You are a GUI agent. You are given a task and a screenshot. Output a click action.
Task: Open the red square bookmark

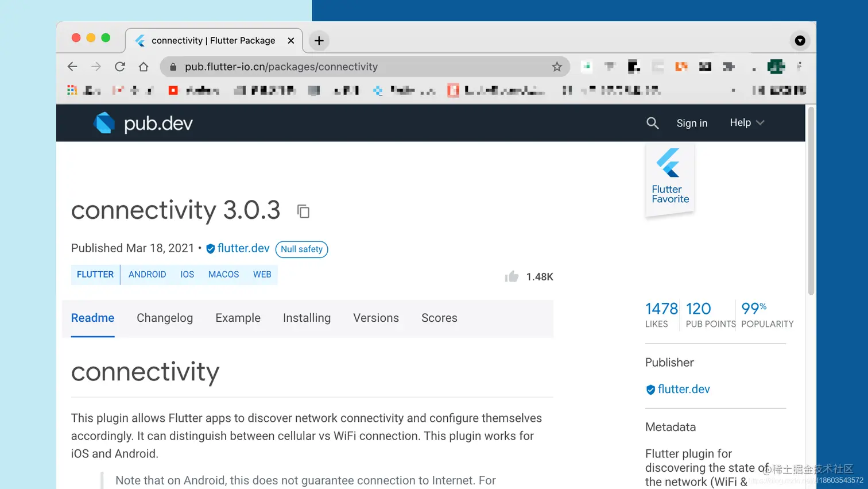(x=173, y=90)
